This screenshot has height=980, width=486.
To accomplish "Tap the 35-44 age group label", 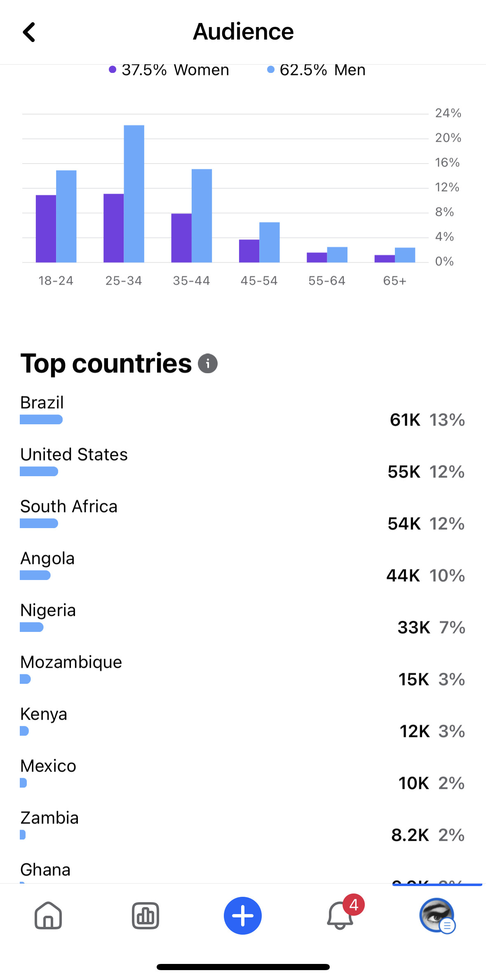I will (191, 281).
